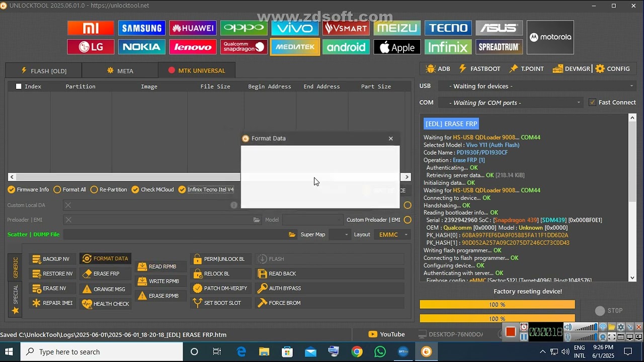The width and height of the screenshot is (644, 362).
Task: Open the FASTBOOT tab
Action: click(479, 69)
